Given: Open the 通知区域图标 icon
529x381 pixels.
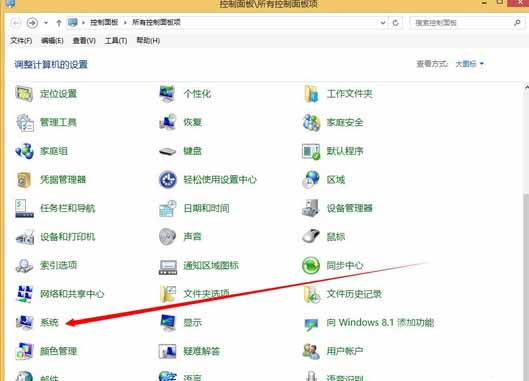Looking at the screenshot, I should click(x=167, y=266).
